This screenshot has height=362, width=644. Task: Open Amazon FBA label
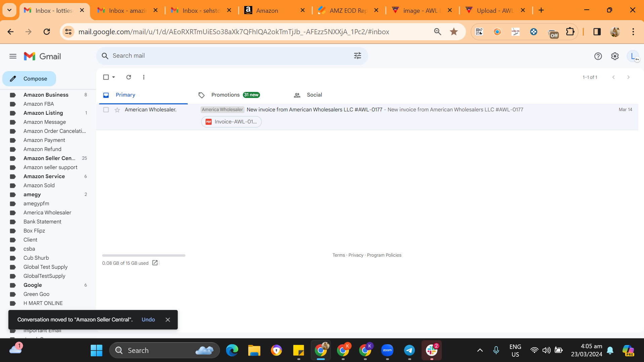[39, 104]
